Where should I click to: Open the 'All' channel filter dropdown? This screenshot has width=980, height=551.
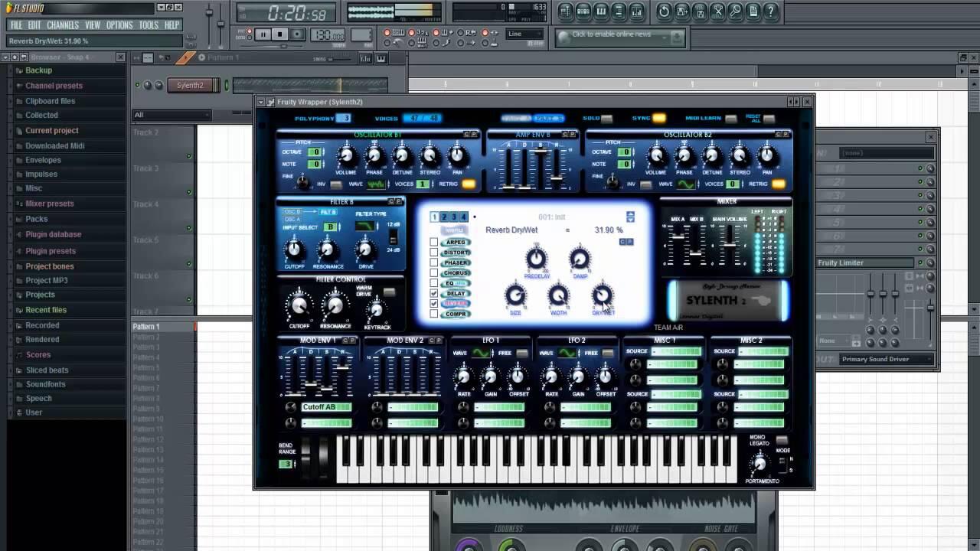(172, 115)
